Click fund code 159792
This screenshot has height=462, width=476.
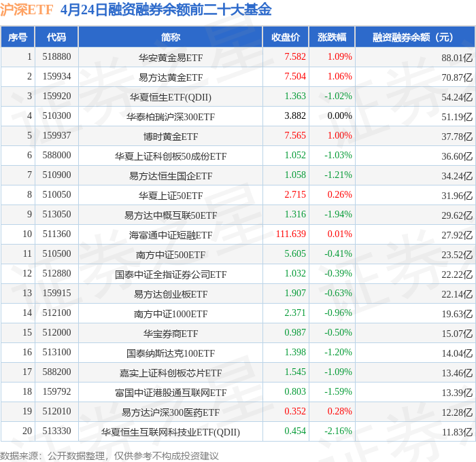(x=56, y=392)
